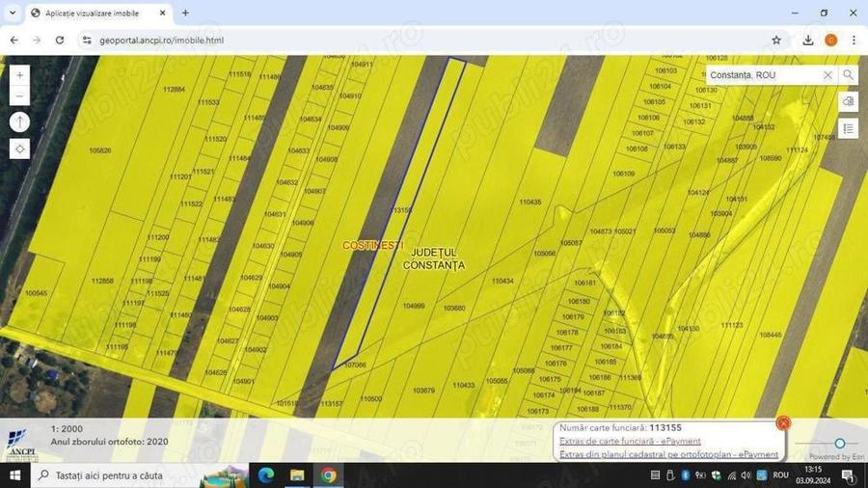Select the Aplicație vizualizare imobile tab
868x488 pixels.
pos(92,13)
